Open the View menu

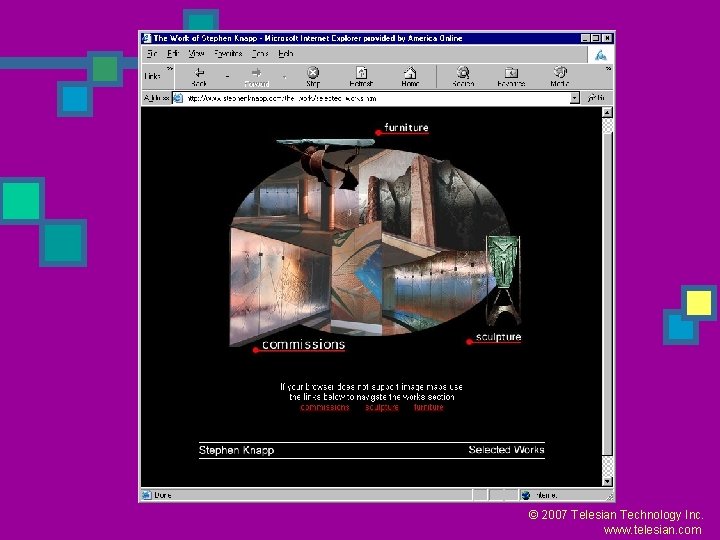[196, 54]
